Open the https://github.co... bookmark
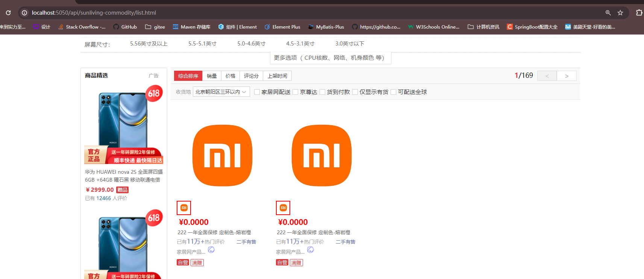The height and width of the screenshot is (279, 644). pos(376,27)
